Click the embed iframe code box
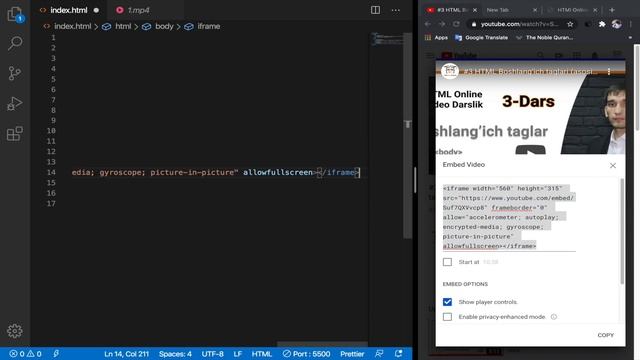This screenshot has width=640, height=360. click(x=509, y=217)
